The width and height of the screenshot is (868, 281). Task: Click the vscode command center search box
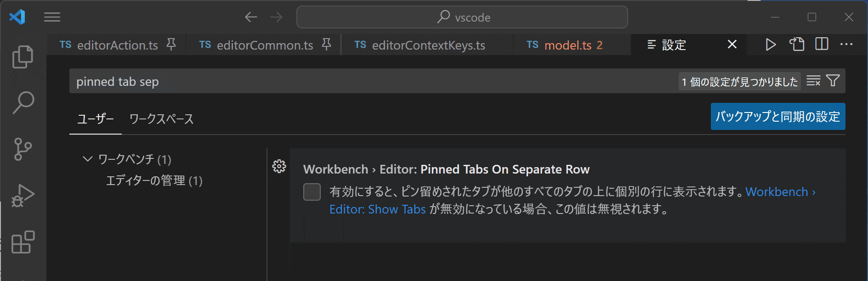coord(462,17)
